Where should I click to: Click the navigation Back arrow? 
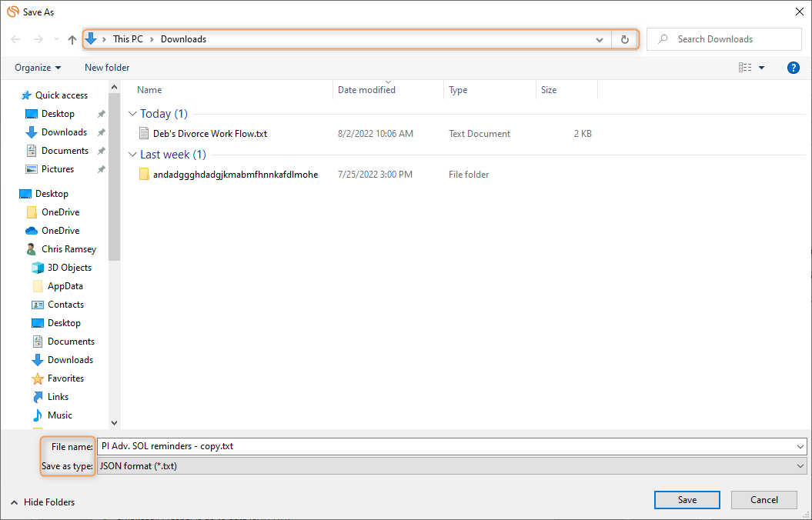tap(15, 38)
